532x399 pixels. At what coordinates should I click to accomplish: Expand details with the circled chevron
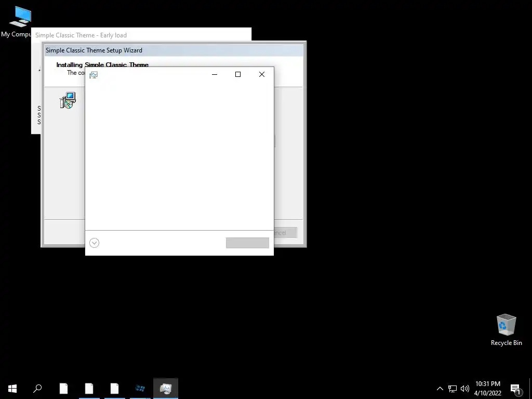coord(95,243)
